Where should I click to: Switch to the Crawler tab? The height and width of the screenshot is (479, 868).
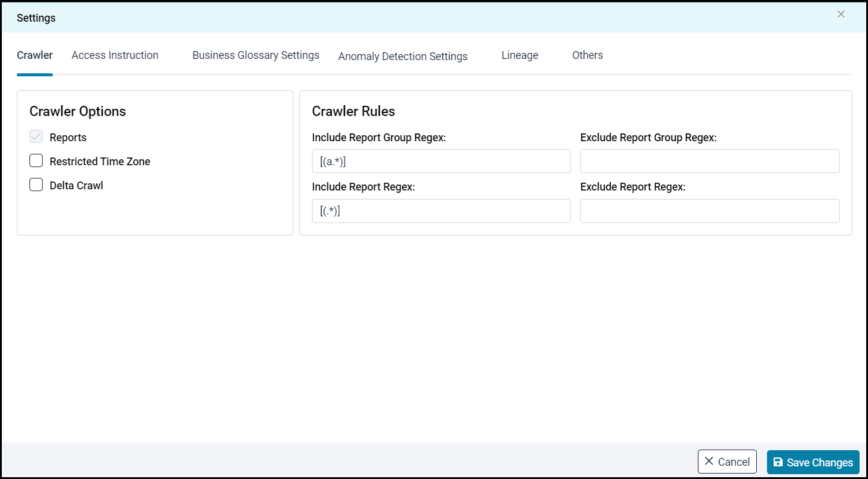(x=35, y=55)
